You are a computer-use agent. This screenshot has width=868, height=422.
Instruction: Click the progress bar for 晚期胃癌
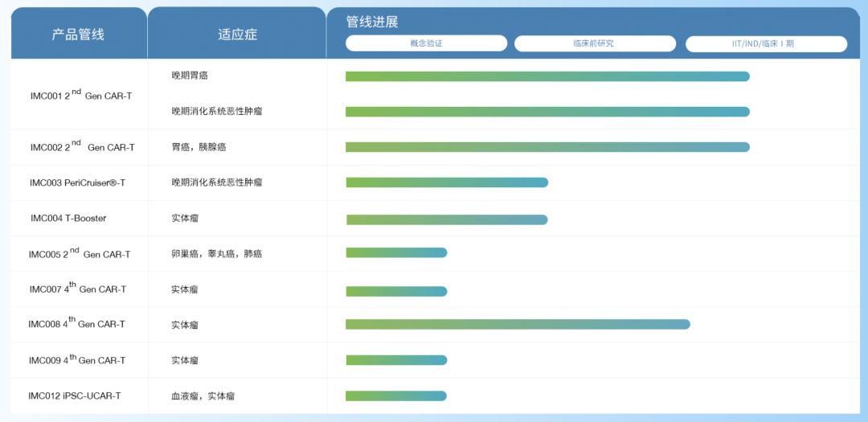tap(547, 76)
